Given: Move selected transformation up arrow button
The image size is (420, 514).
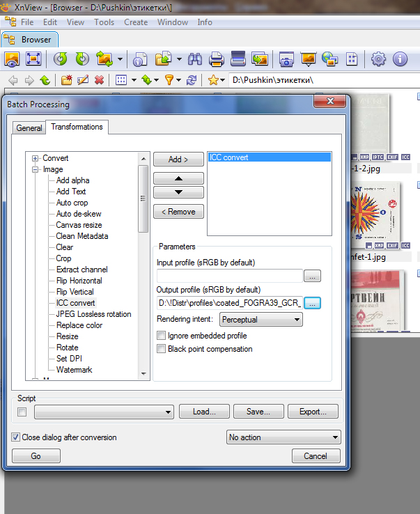Looking at the screenshot, I should coord(178,179).
